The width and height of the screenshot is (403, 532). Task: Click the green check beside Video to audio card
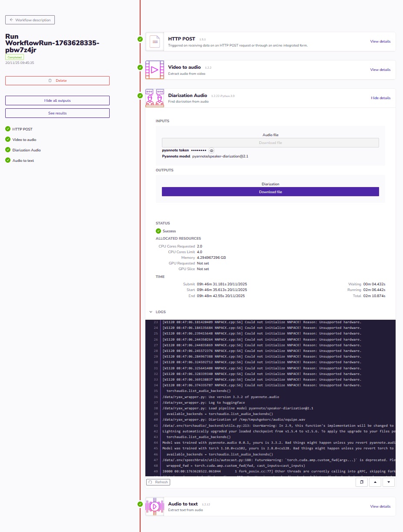pos(140,67)
